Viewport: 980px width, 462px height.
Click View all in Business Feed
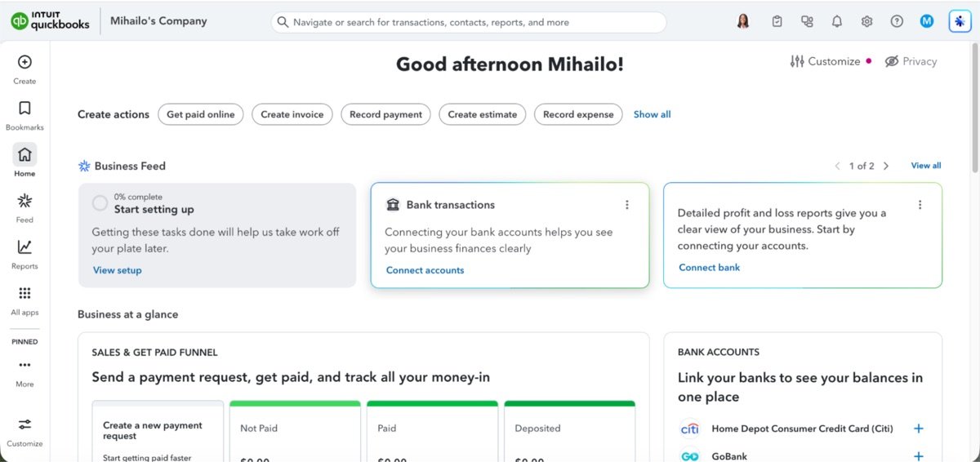[x=926, y=166]
